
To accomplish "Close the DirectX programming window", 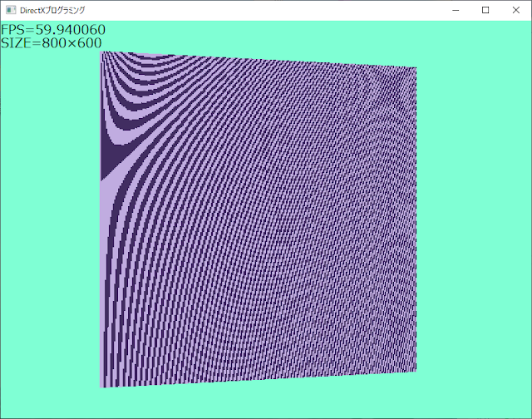I will pos(516,10).
